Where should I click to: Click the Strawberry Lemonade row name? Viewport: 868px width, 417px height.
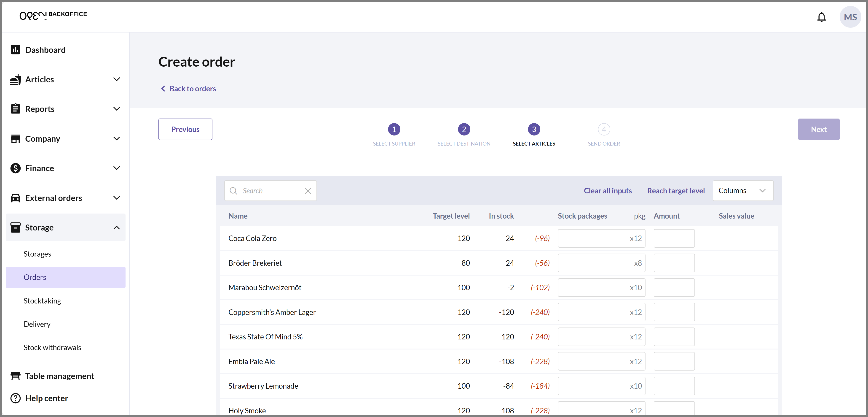(x=263, y=386)
